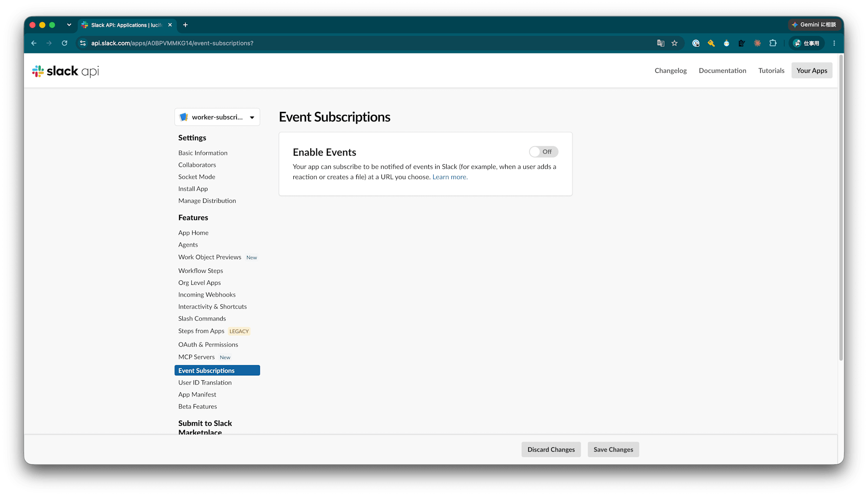Click the Gemini button in the title bar

pyautogui.click(x=814, y=25)
